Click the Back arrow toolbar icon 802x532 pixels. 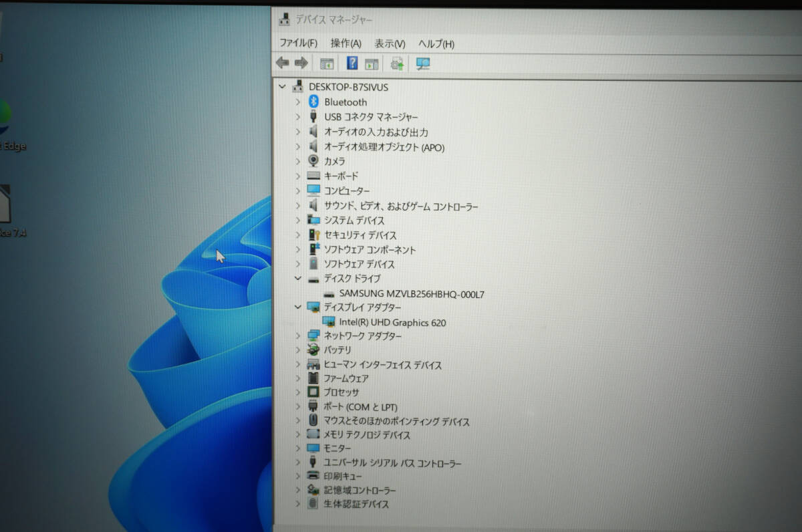(283, 63)
